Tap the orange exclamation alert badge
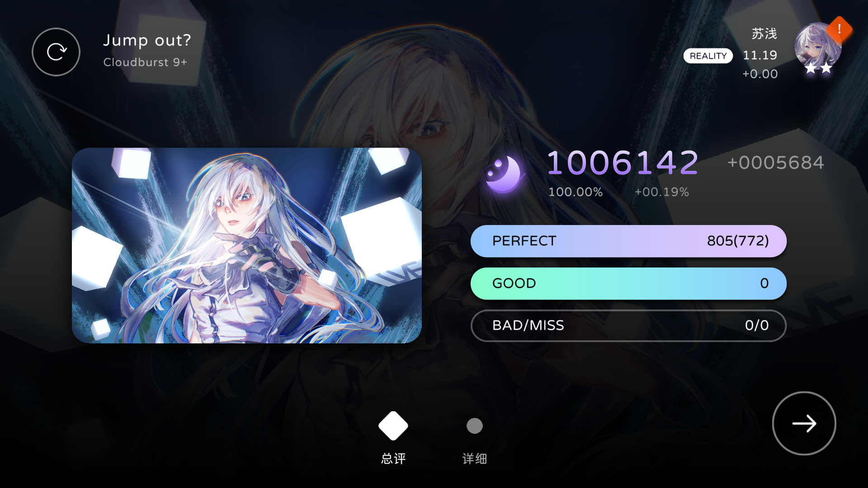The image size is (868, 488). point(839,29)
